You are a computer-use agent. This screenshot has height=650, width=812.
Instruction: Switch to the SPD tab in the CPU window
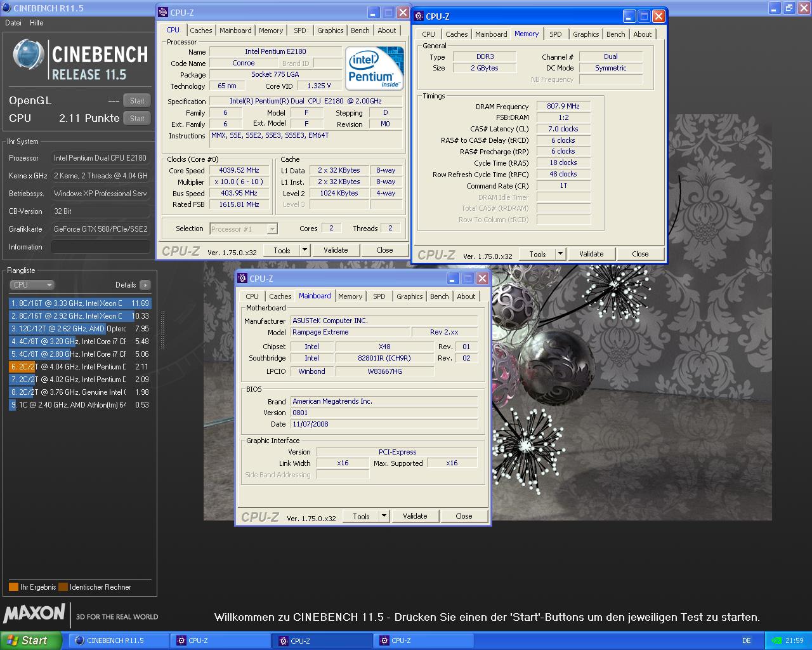[x=300, y=30]
